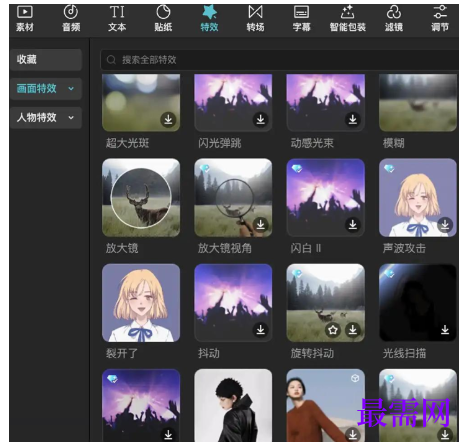Select the 光线扫描 effect thumbnail
The image size is (469, 444).
click(418, 303)
